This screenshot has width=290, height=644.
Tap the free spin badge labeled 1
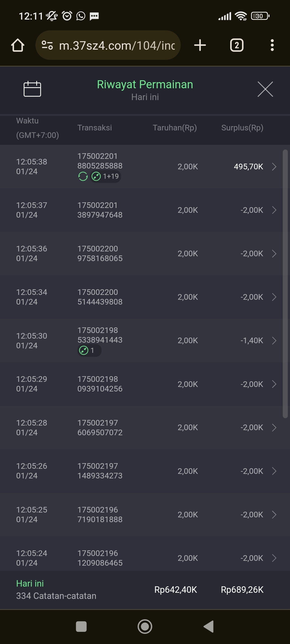pos(89,350)
